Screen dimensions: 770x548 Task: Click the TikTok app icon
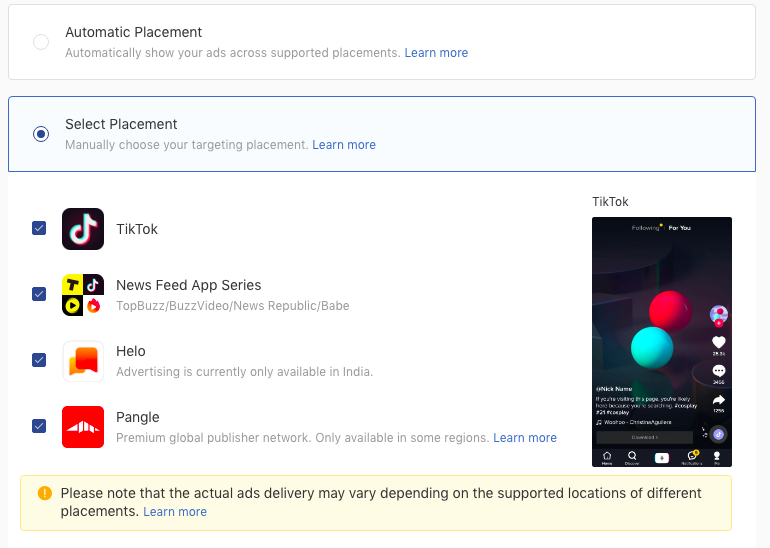pyautogui.click(x=83, y=229)
